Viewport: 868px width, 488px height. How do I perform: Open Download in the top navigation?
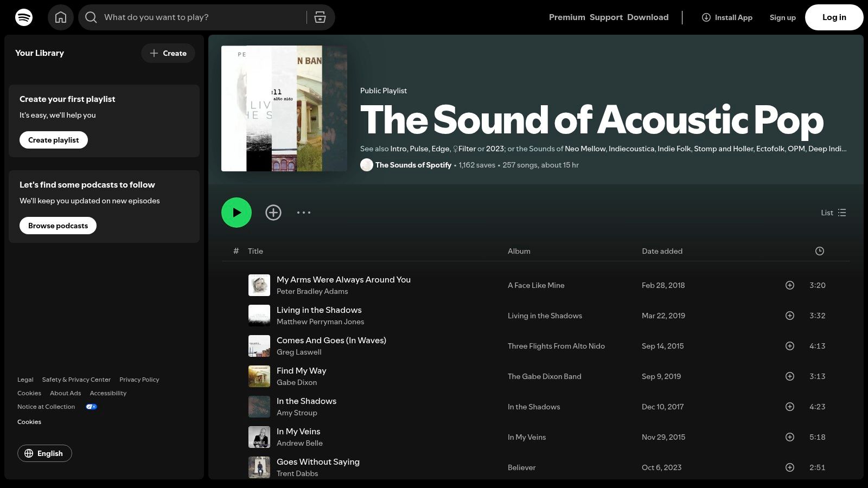click(648, 17)
